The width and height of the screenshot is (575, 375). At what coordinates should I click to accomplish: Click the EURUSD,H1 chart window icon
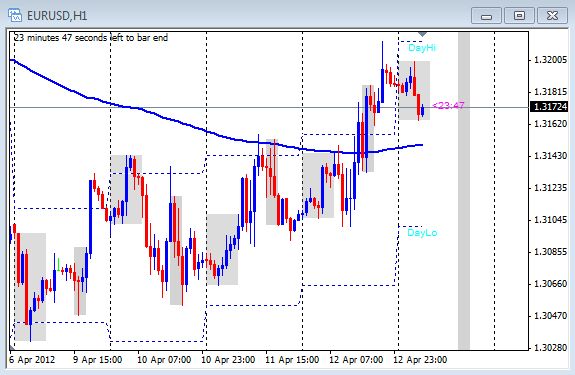click(x=15, y=15)
